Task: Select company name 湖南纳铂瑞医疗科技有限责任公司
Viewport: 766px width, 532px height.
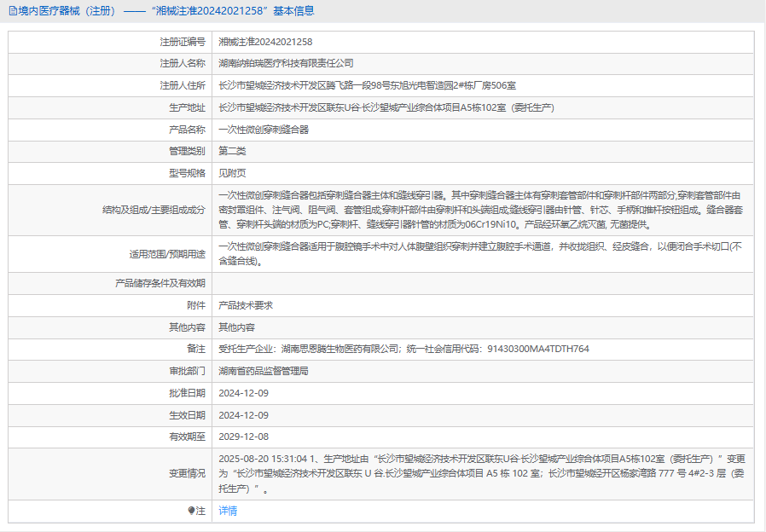Action: point(286,63)
